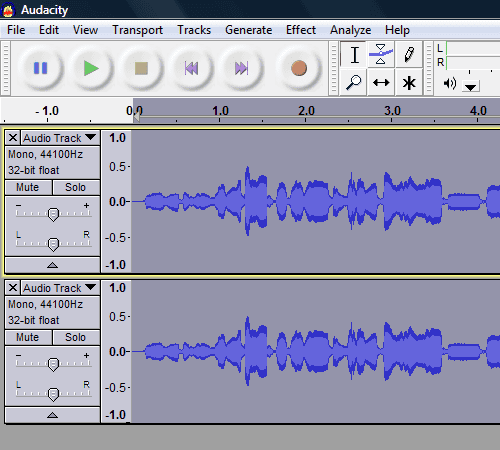Open the first Audio Track dropdown menu

click(60, 138)
